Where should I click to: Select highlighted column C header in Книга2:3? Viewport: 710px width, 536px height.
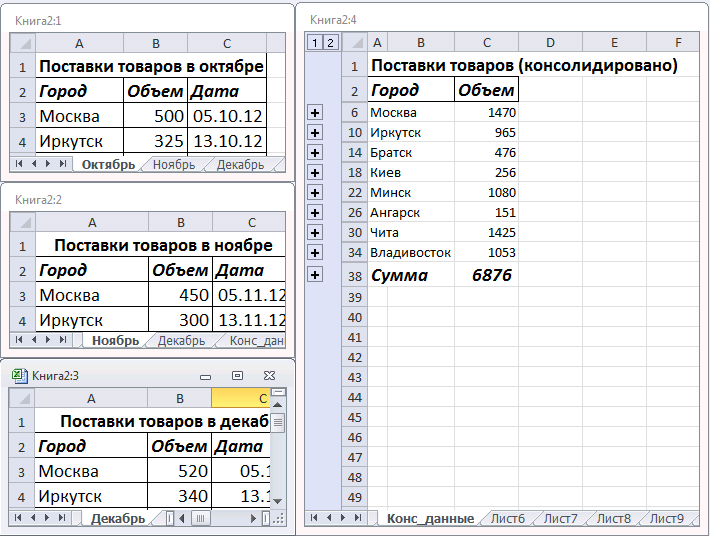241,398
